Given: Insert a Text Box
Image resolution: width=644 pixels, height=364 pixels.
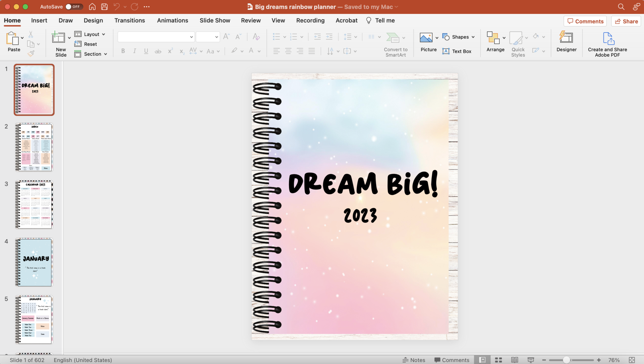Looking at the screenshot, I should (x=457, y=51).
